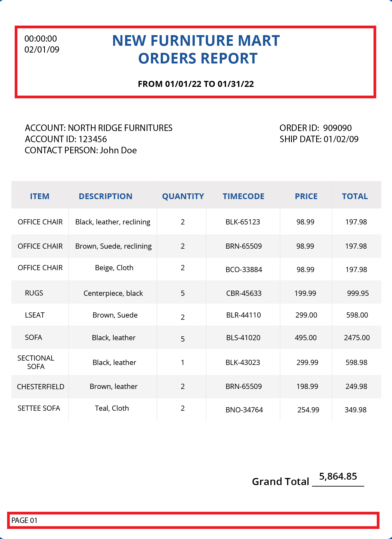This screenshot has width=392, height=539.
Task: Click the Grand Total value 5,864.85
Action: 338,476
